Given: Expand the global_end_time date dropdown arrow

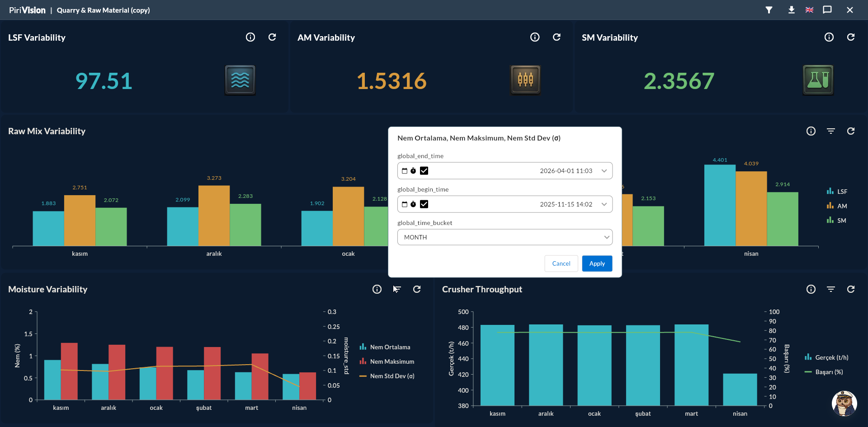Looking at the screenshot, I should coord(604,171).
